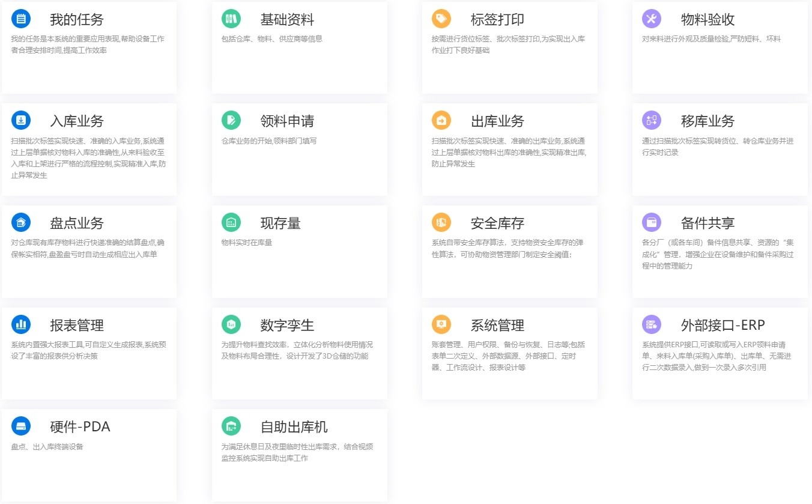This screenshot has width=812, height=504.
Task: Click the 报表管理 bar chart icon
Action: tap(21, 325)
